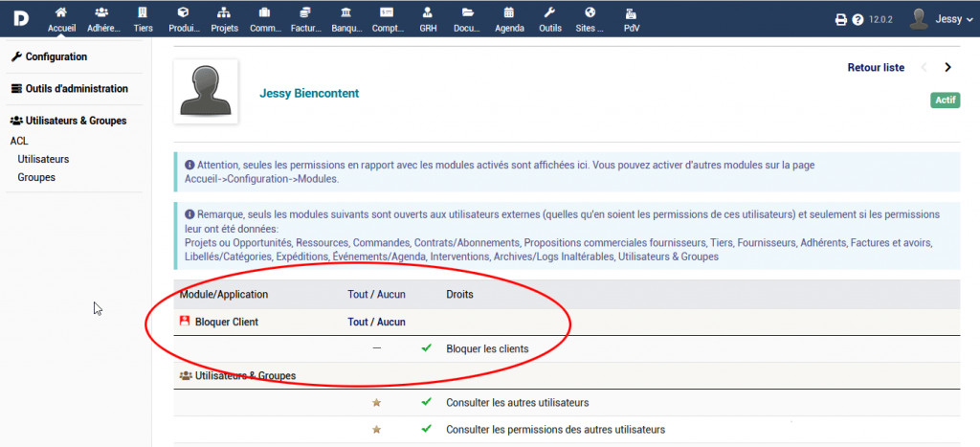Image resolution: width=980 pixels, height=447 pixels.
Task: Click Consulter les permissions des autres utilisateurs
Action: [x=556, y=430]
